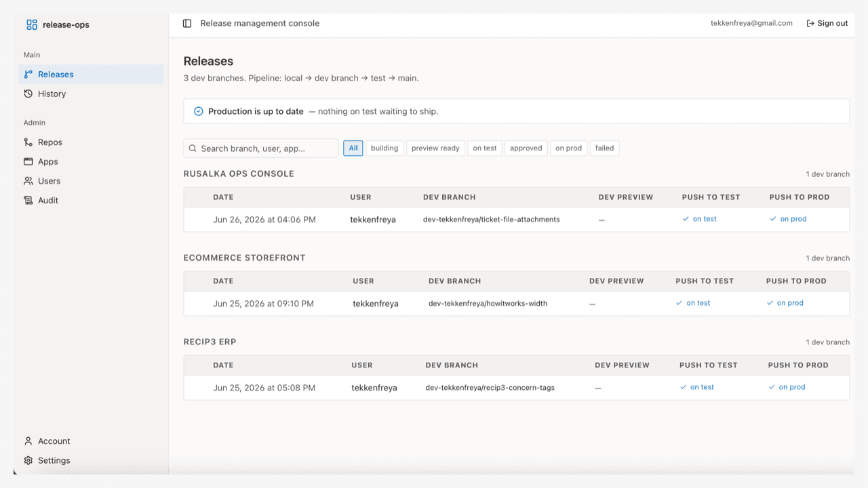Click user tekkenfreya in Rusalka Ops Console row

pyautogui.click(x=373, y=220)
